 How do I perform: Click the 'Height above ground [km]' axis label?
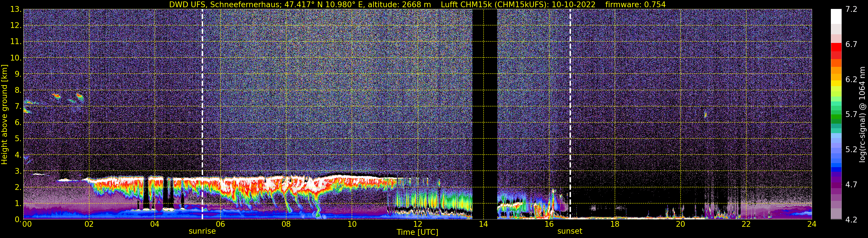tap(4, 115)
